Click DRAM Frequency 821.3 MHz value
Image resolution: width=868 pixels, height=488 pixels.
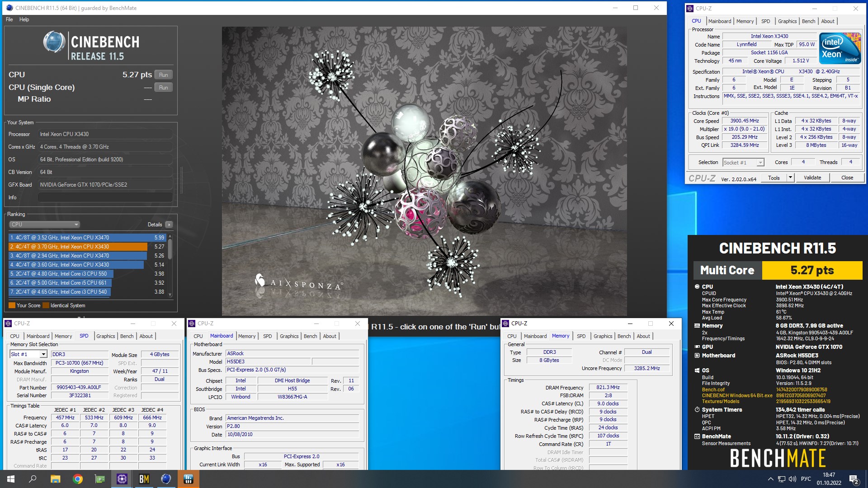point(608,388)
